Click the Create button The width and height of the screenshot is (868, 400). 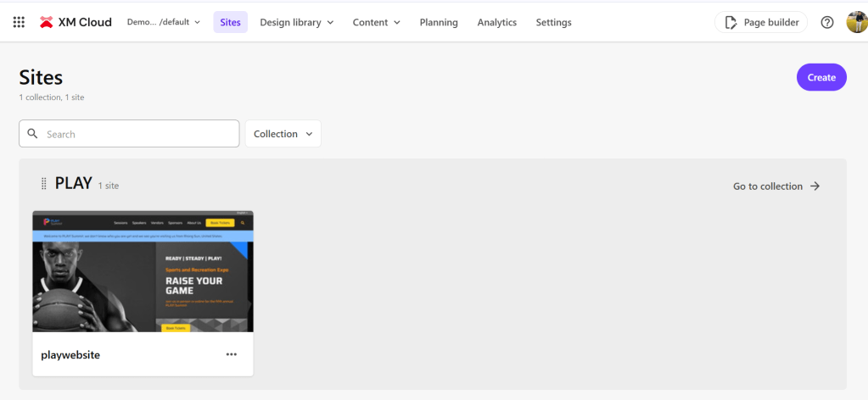[820, 77]
